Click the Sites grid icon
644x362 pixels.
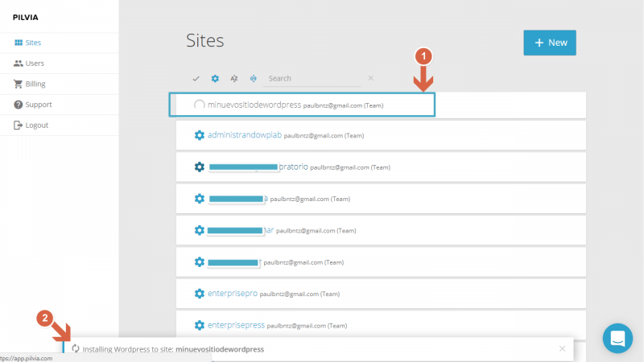coord(18,43)
